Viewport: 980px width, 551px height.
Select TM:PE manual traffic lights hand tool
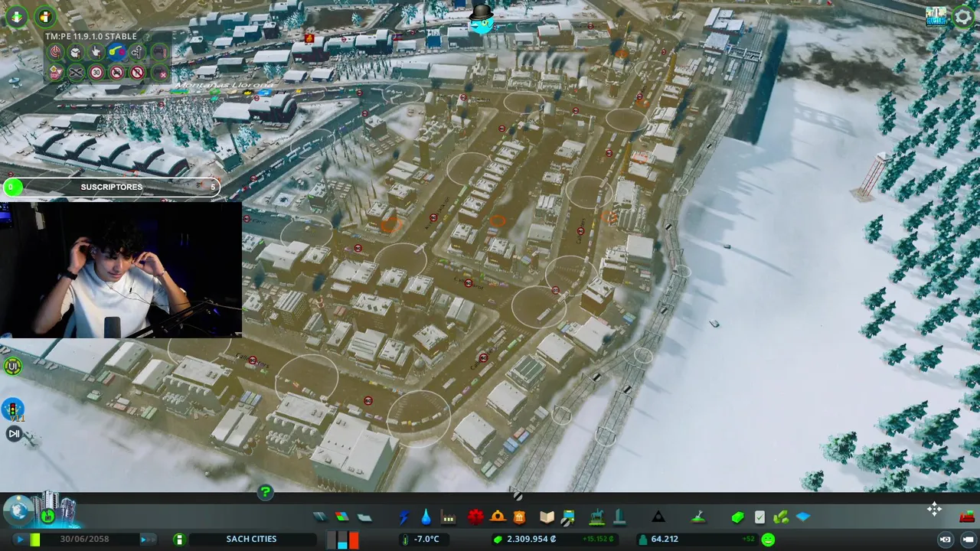(96, 52)
